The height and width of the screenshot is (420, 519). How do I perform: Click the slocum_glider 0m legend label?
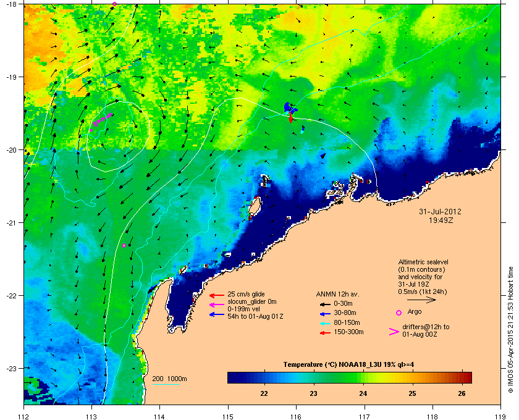click(x=251, y=301)
